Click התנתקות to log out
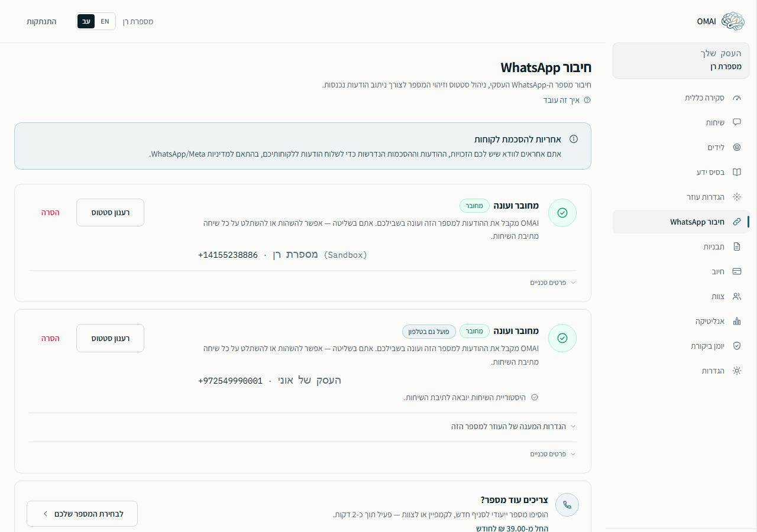This screenshot has height=532, width=757. tap(41, 21)
